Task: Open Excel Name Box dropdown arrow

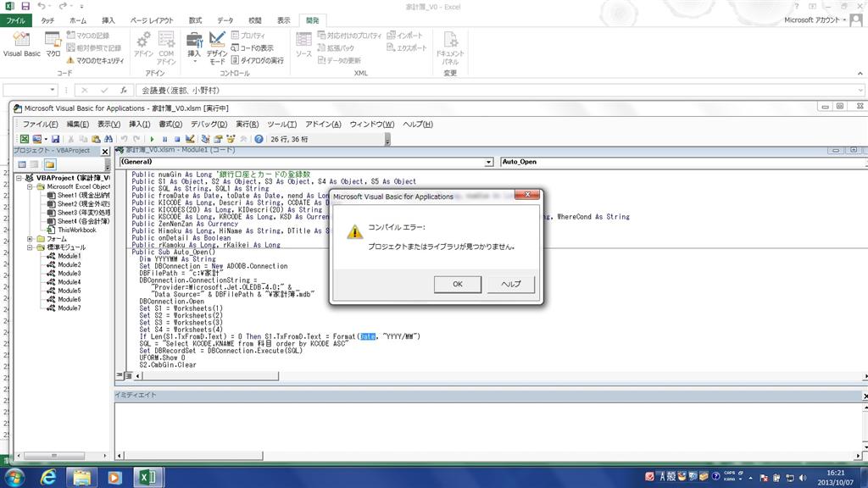Action: [52, 90]
